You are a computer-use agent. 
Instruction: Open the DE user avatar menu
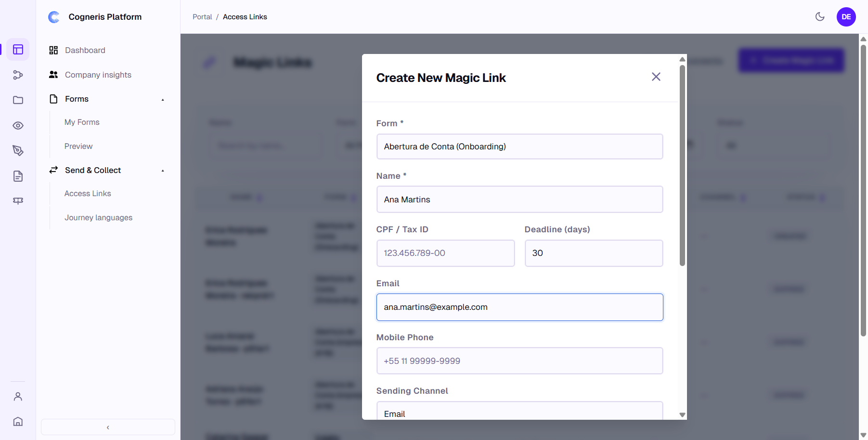coord(846,17)
